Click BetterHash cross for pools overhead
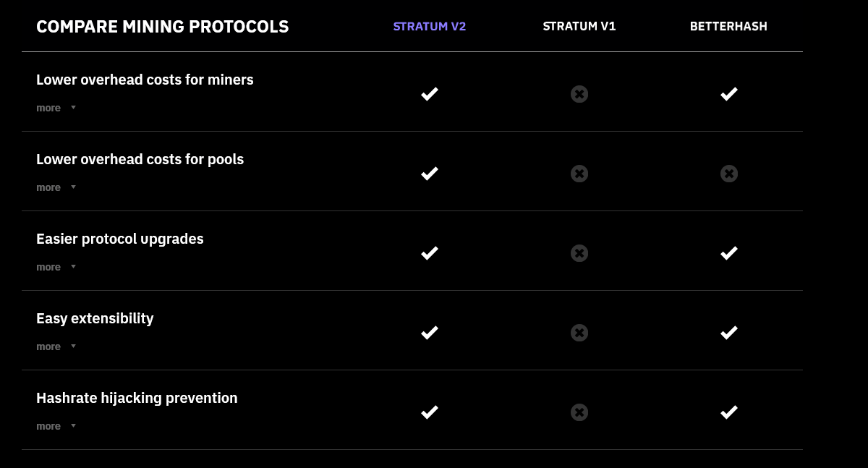Image resolution: width=868 pixels, height=468 pixels. click(x=729, y=174)
